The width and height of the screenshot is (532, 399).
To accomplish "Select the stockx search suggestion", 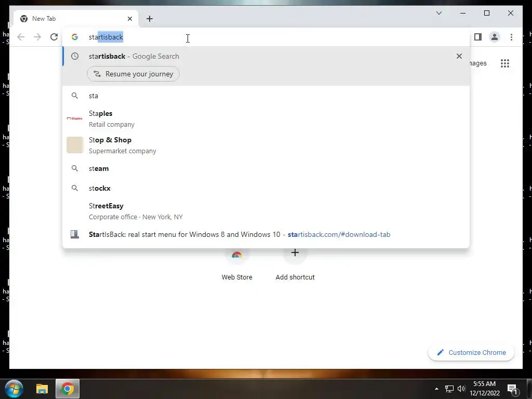I will tap(266, 188).
